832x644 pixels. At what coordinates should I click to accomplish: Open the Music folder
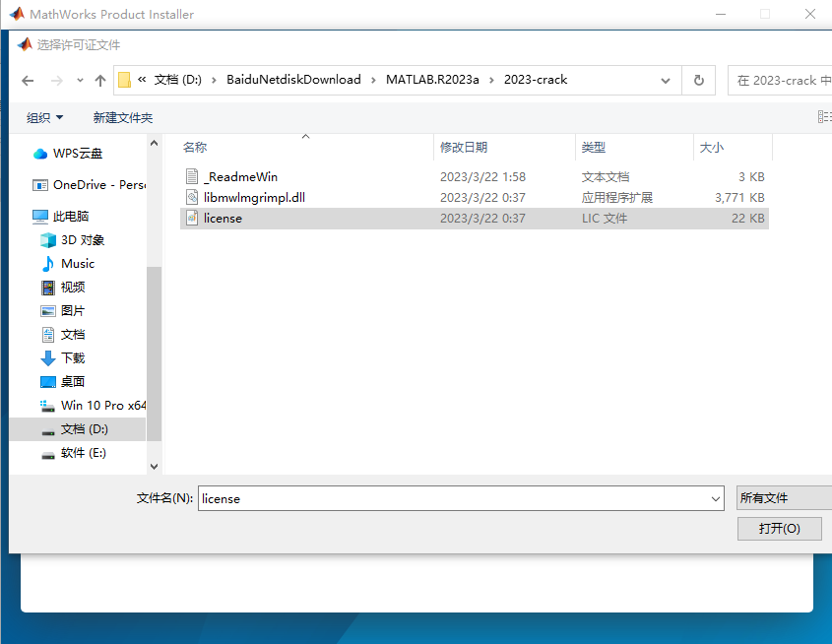click(78, 264)
